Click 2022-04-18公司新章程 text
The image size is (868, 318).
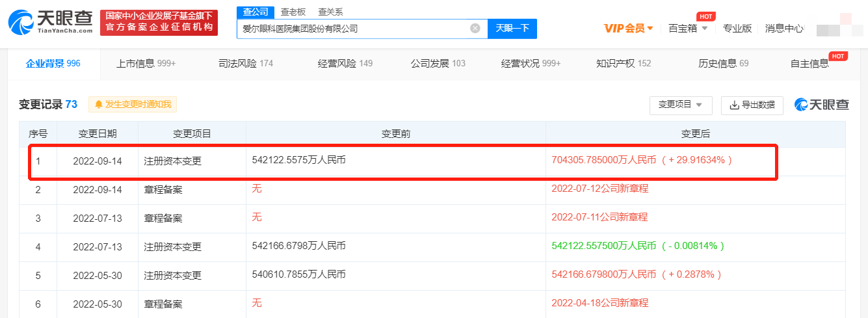(599, 303)
